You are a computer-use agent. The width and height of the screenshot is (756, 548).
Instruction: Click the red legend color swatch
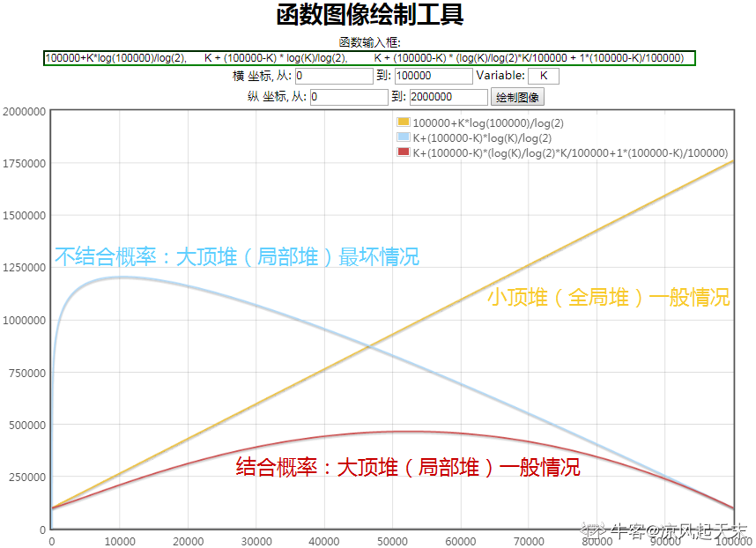coord(404,152)
